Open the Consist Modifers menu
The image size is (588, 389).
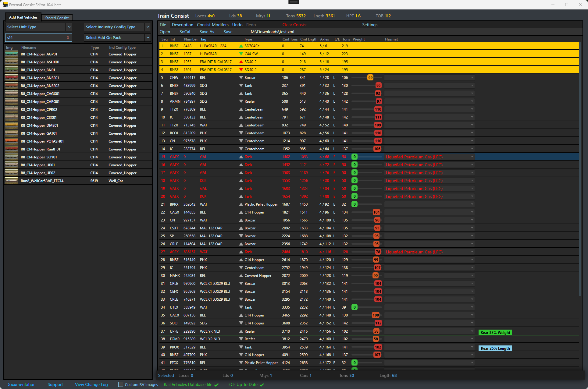[212, 25]
